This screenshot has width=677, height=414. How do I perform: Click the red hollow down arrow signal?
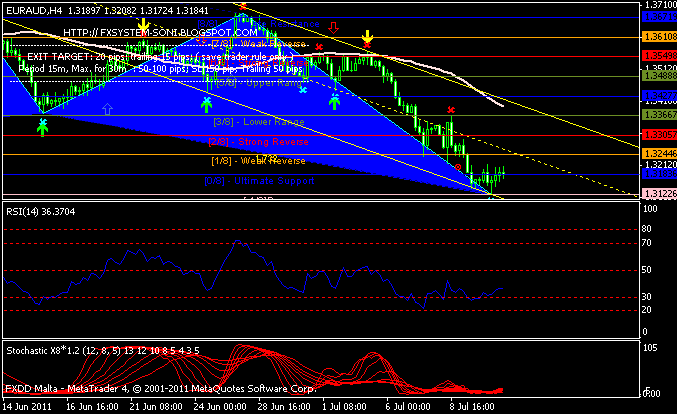pos(333,29)
